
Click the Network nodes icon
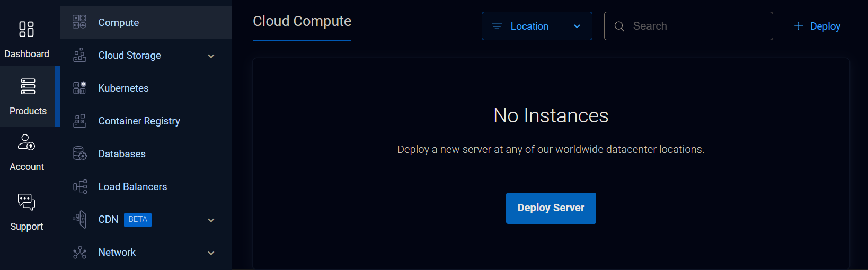click(x=79, y=252)
